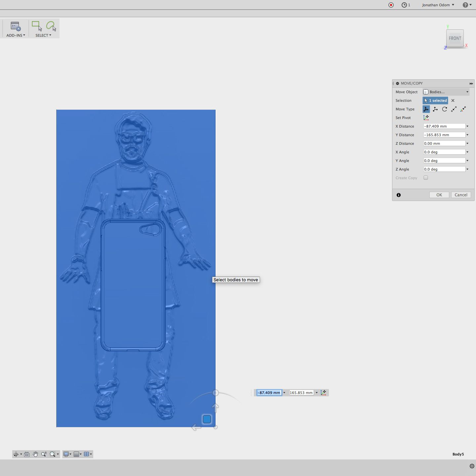Cancel the Move/Copy operation
Viewport: 476px width, 476px height.
click(461, 195)
